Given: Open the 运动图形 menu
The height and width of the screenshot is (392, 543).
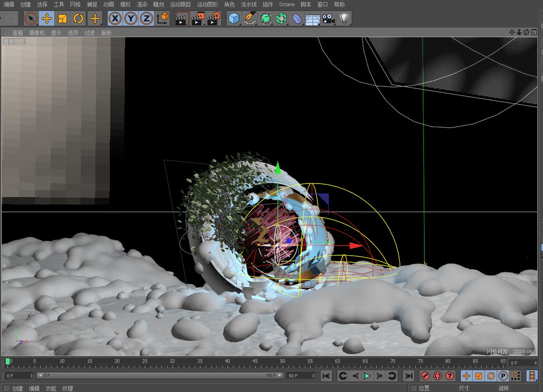Looking at the screenshot, I should click(x=207, y=4).
